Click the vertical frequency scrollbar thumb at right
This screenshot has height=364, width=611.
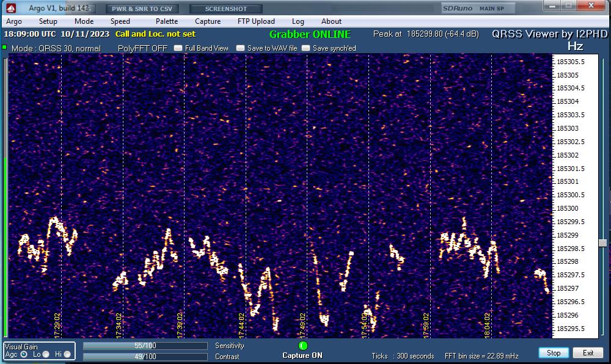pos(602,243)
